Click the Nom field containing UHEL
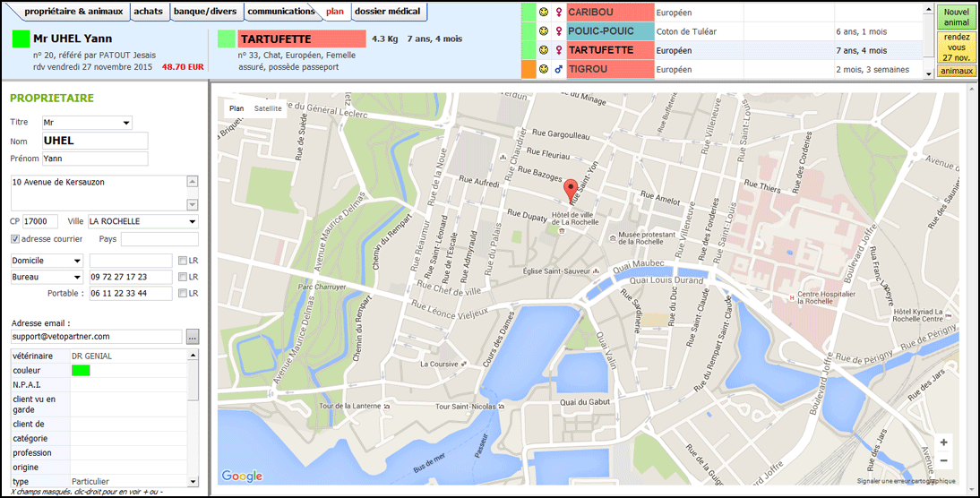Viewport: 980px width, 498px height. tap(95, 142)
